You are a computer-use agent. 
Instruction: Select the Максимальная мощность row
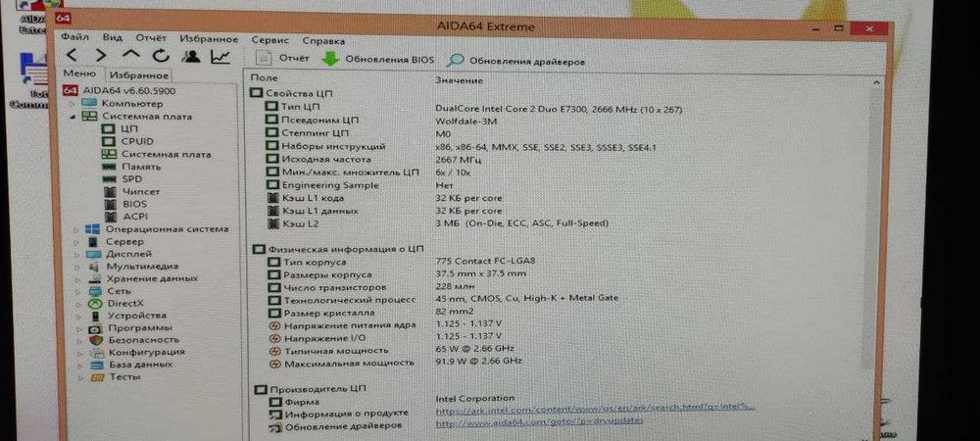point(396,363)
